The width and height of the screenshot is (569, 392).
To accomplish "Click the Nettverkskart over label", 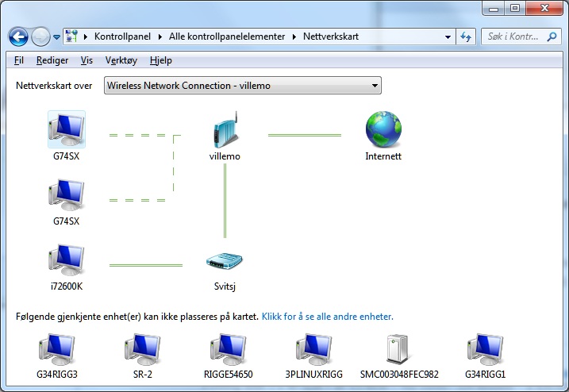I will 54,86.
